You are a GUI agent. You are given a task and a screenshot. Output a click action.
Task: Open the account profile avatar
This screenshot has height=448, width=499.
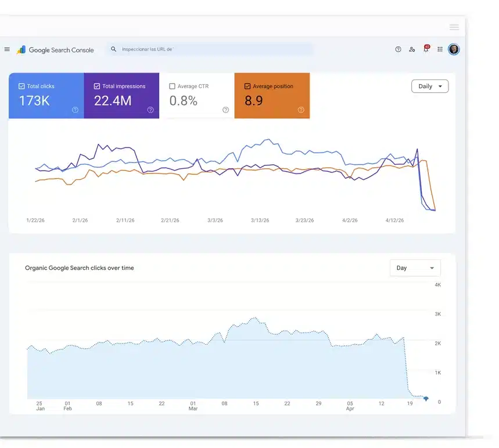click(x=454, y=49)
